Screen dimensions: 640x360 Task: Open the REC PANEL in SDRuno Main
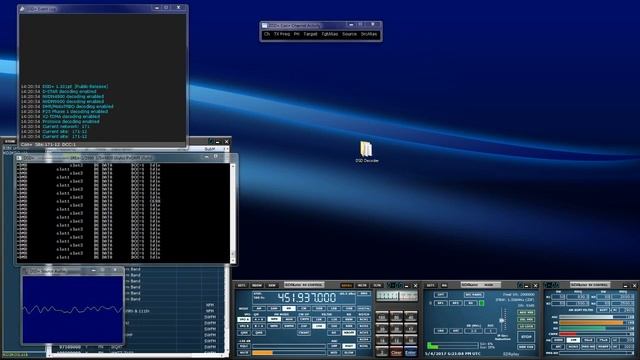pyautogui.click(x=474, y=295)
